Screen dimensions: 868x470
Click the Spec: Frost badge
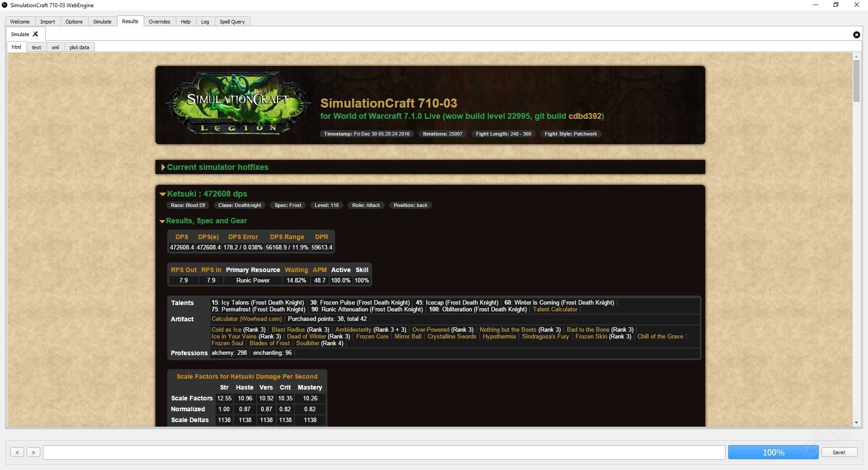pyautogui.click(x=288, y=205)
